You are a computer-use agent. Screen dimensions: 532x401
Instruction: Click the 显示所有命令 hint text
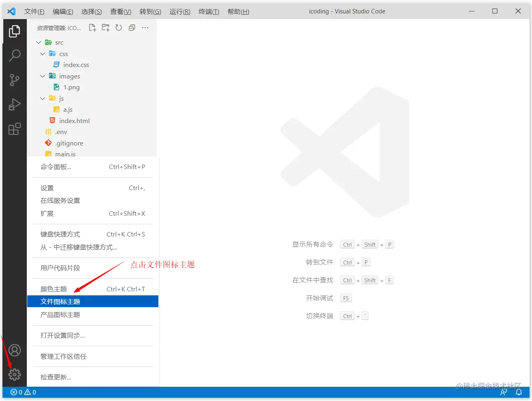[313, 244]
